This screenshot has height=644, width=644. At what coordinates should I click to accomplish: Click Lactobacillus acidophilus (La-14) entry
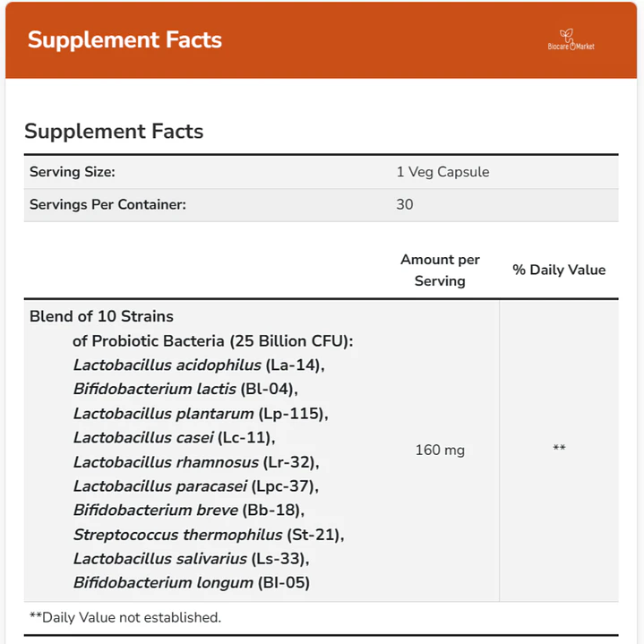point(198,365)
